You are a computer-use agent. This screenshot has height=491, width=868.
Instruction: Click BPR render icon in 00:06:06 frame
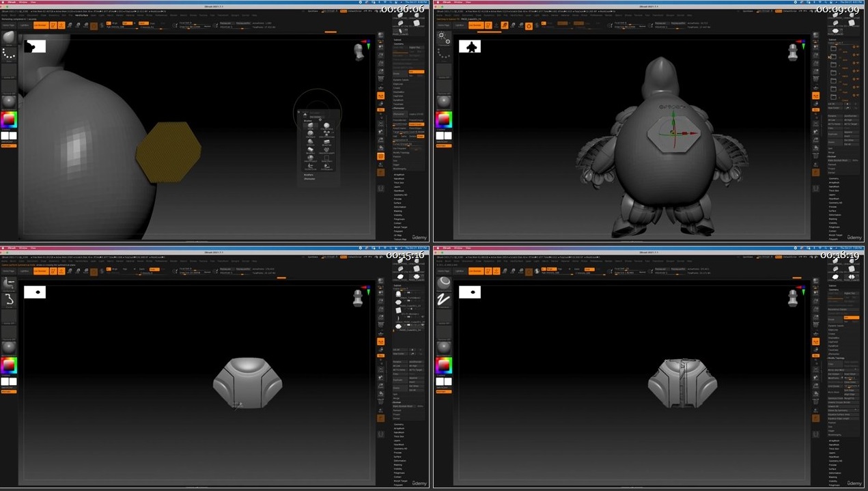pos(381,35)
